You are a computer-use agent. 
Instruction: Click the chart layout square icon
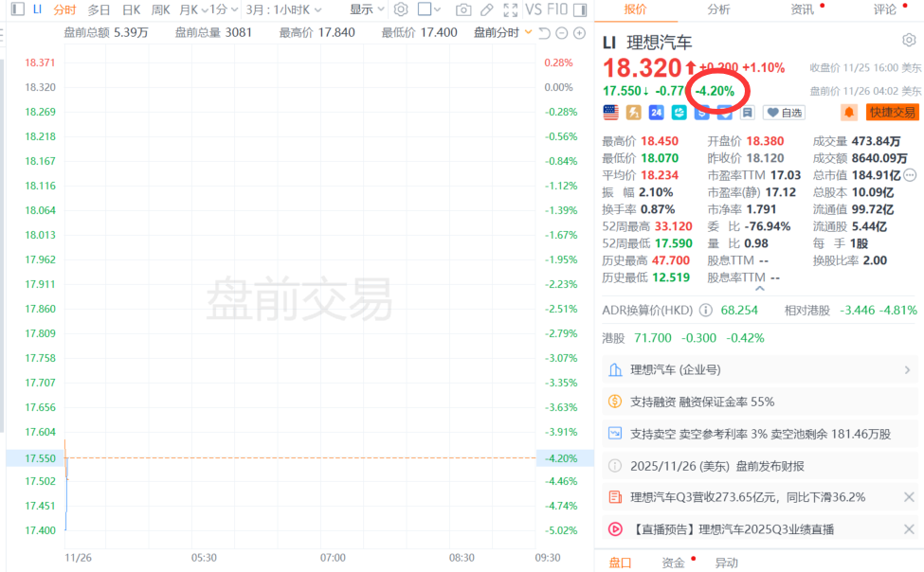click(x=425, y=9)
